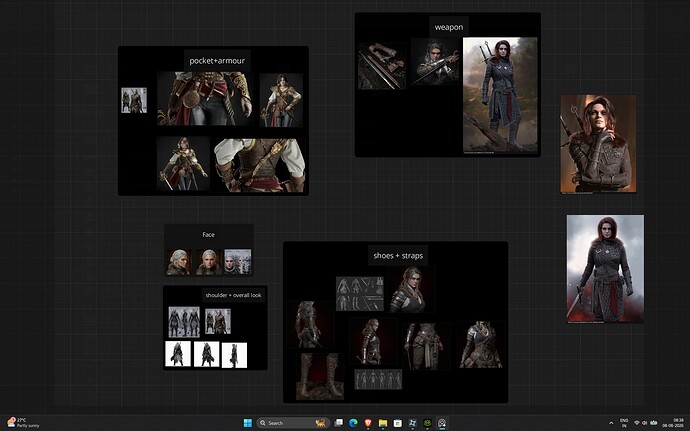Viewport: 690px width, 431px height.
Task: Select the "Face" group label
Action: pyautogui.click(x=209, y=235)
